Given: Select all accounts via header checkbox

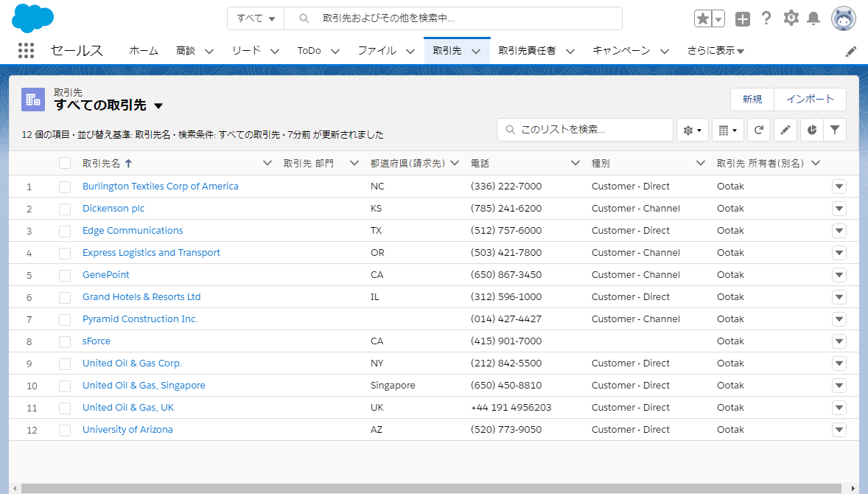Looking at the screenshot, I should point(65,162).
